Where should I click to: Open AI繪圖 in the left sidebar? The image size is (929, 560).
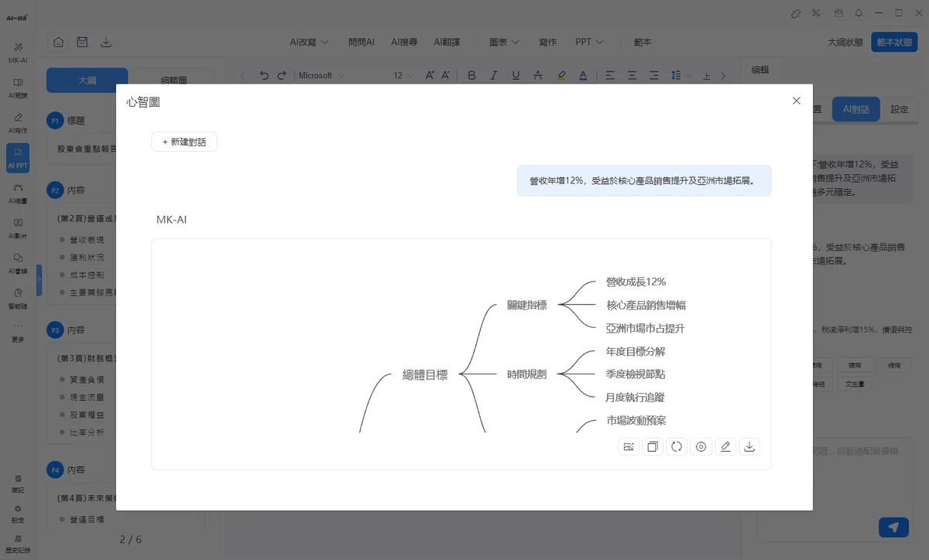(x=18, y=193)
